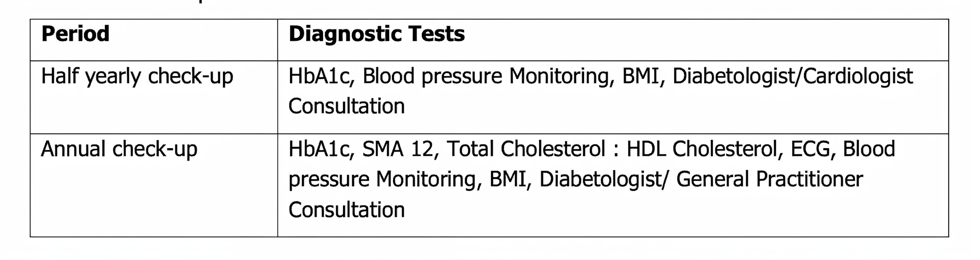Click the "SMA 12" test text
980x260 pixels.
pos(398,149)
